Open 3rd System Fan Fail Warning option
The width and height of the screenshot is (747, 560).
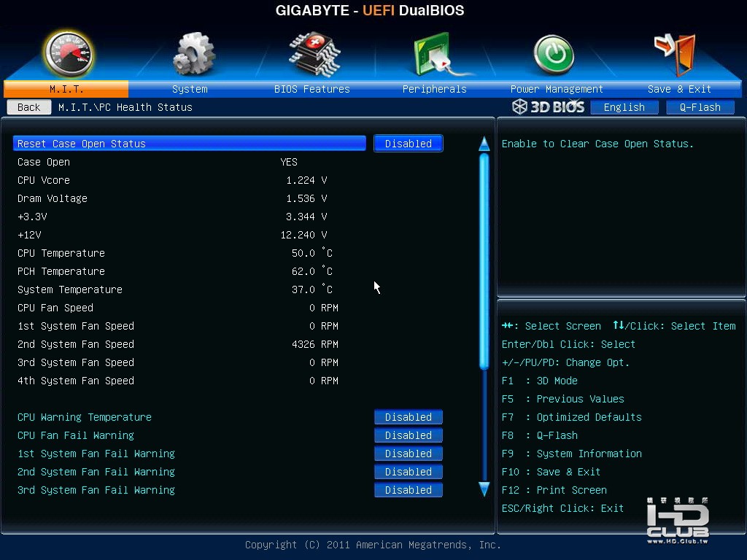[x=409, y=490]
